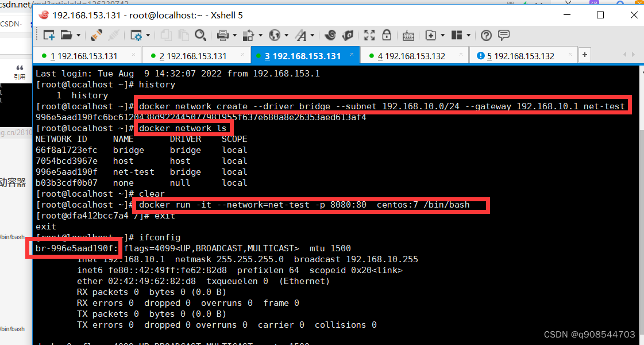Click the Open session folder icon

tap(66, 36)
